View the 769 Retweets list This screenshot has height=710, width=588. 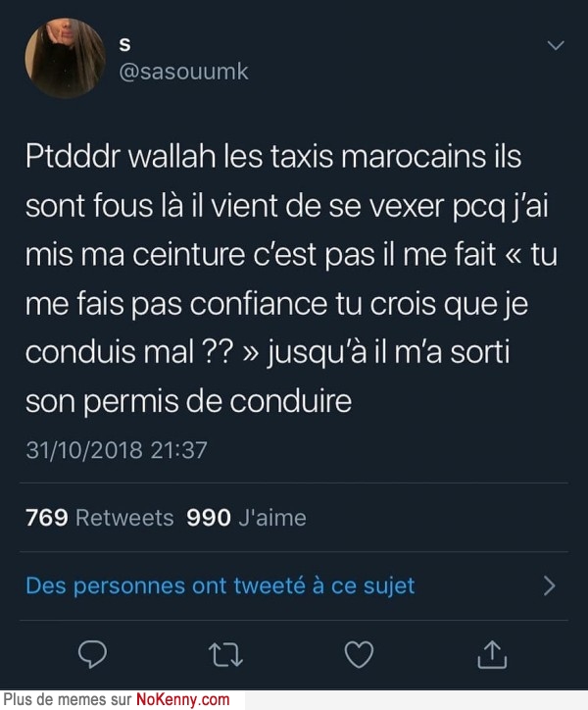100,518
